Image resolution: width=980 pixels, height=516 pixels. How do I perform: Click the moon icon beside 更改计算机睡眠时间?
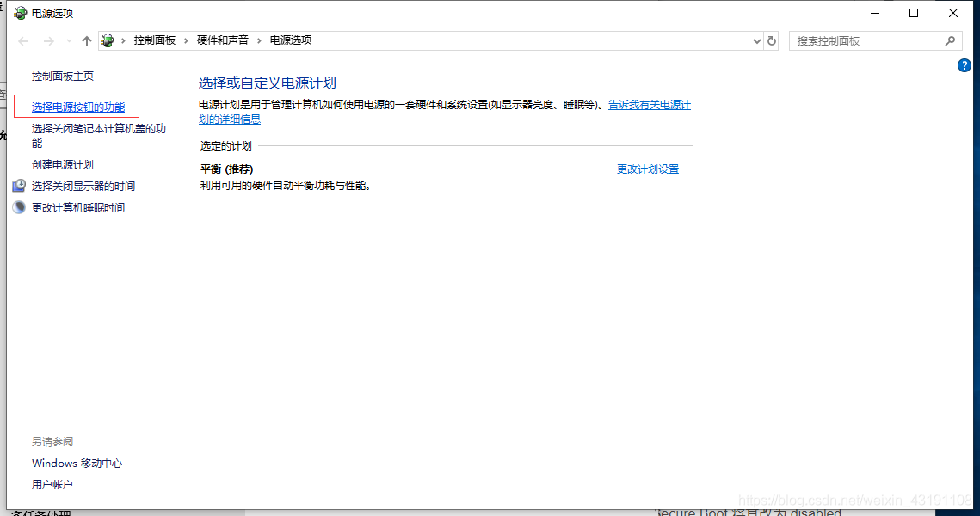click(19, 207)
